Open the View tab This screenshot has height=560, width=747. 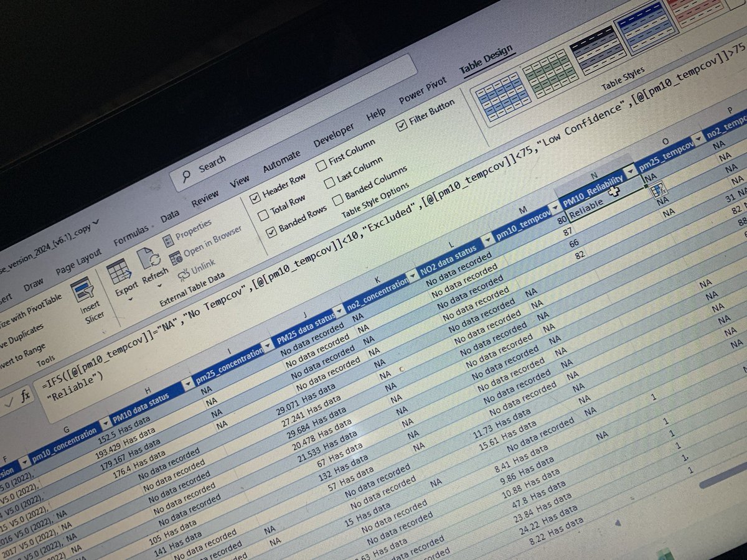tap(240, 182)
